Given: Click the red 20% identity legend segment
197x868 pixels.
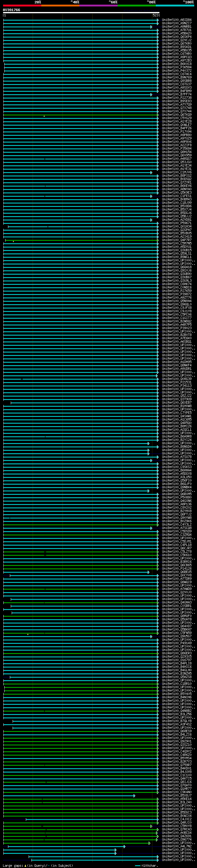Looking at the screenshot, I should (22, 6).
